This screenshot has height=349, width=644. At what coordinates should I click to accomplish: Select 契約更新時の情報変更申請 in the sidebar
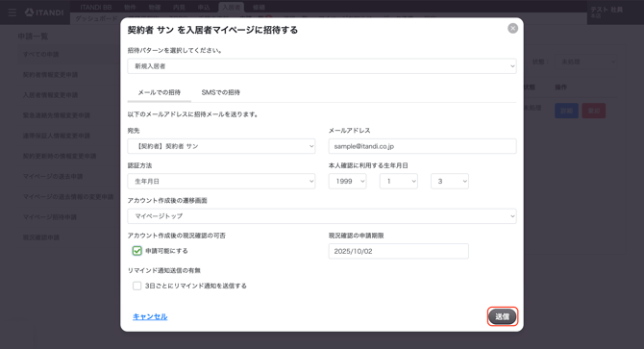pos(60,156)
